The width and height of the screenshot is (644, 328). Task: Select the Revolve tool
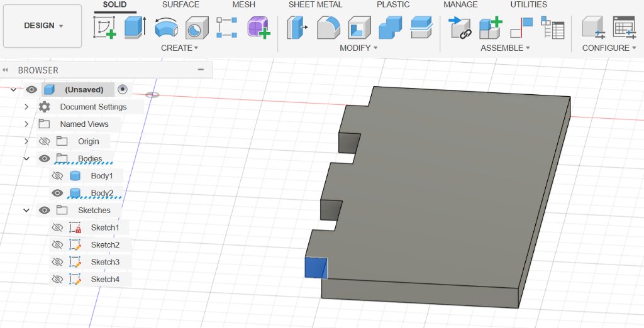[x=166, y=28]
